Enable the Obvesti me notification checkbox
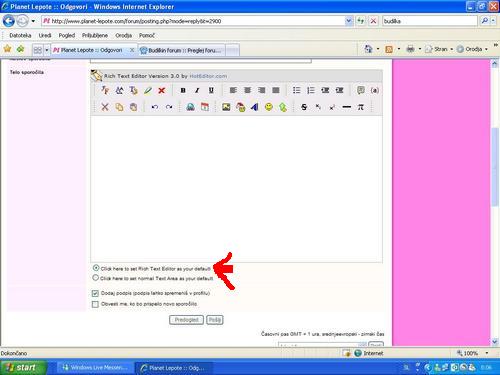The image size is (500, 375). point(95,304)
